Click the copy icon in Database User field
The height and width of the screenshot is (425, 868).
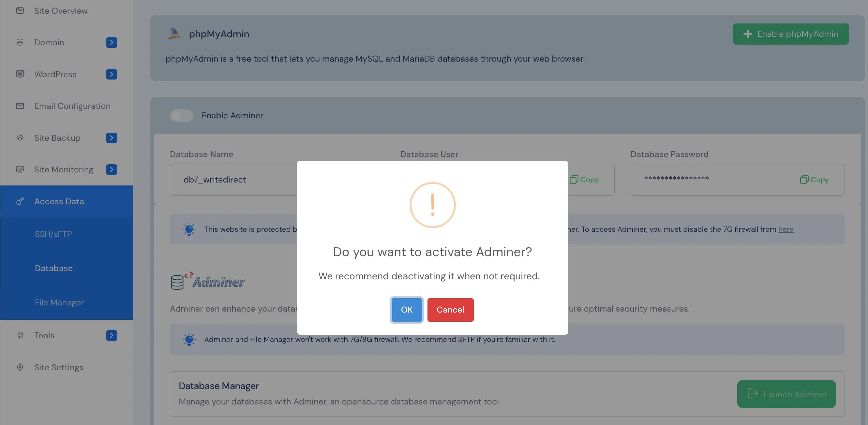tap(574, 180)
